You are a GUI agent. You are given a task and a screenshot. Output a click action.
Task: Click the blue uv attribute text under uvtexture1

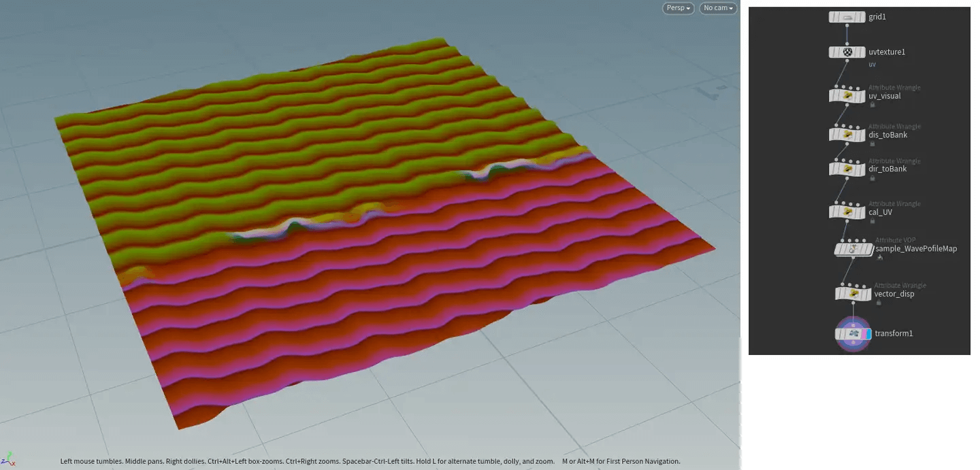872,64
